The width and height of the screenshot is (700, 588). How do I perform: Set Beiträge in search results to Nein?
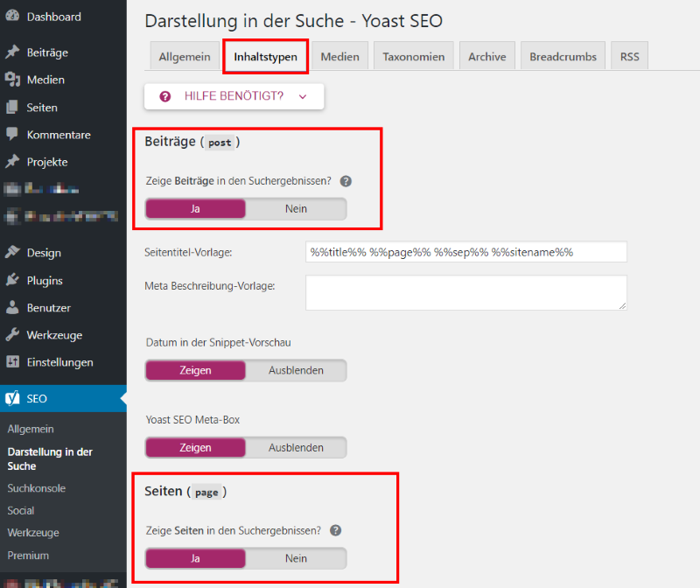296,209
